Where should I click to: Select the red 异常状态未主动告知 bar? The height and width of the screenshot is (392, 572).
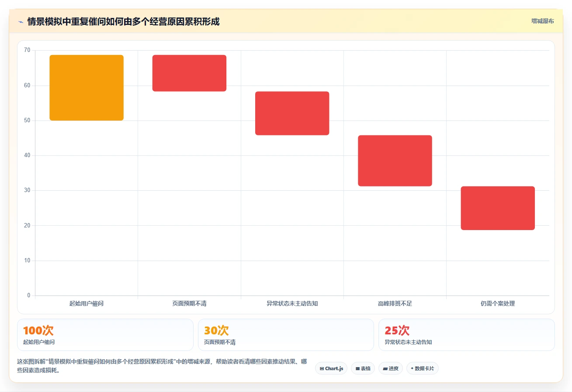[292, 113]
